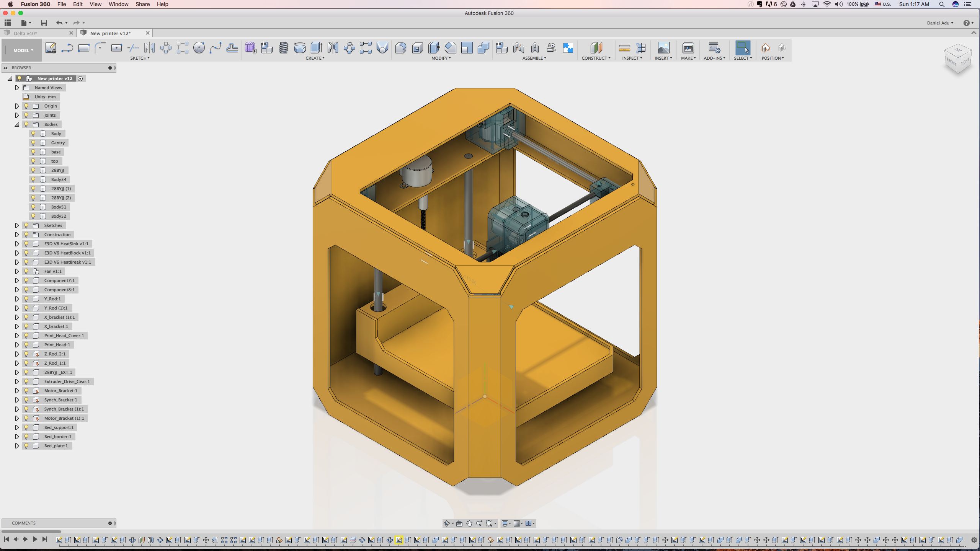Switch to the Delta v40 tab

point(38,33)
